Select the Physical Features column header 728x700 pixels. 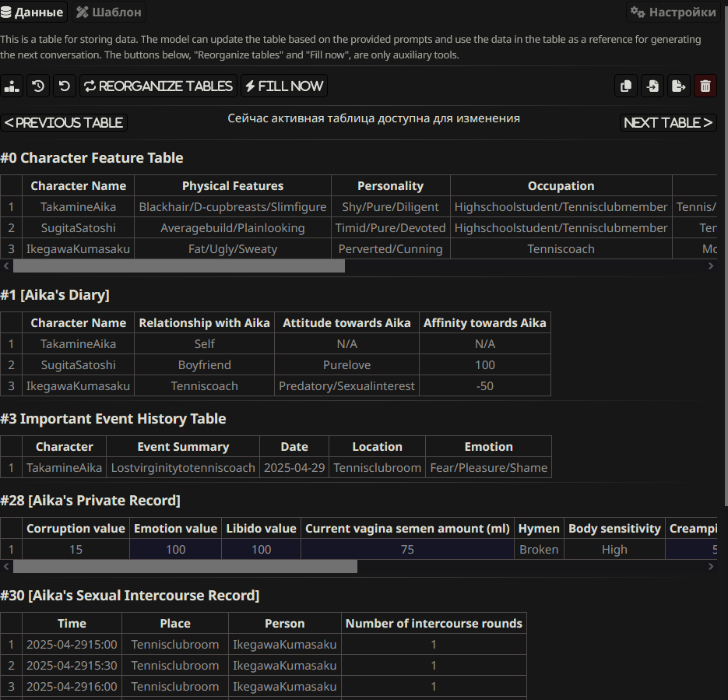[233, 185]
